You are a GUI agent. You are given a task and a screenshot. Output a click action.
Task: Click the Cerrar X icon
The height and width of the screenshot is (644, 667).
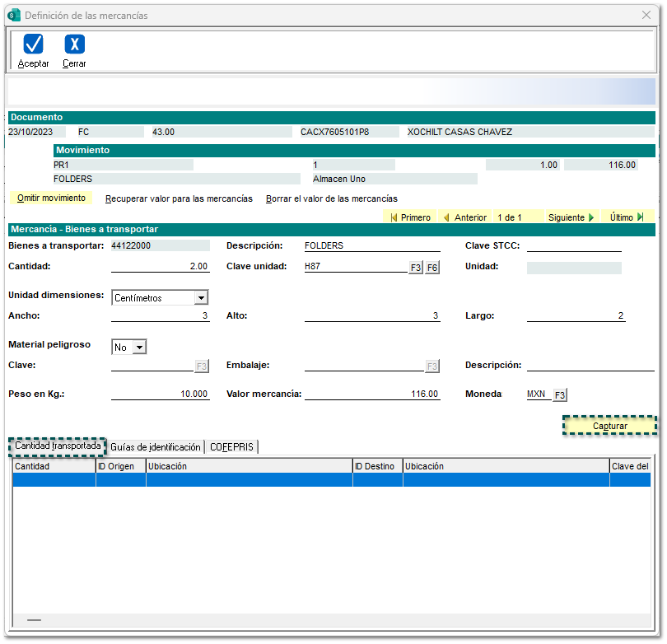tap(74, 44)
